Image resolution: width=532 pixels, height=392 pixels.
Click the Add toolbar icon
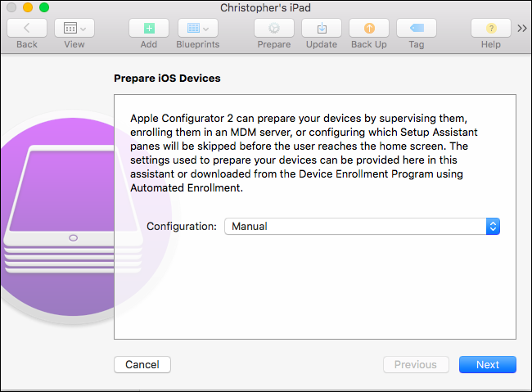[x=149, y=28]
